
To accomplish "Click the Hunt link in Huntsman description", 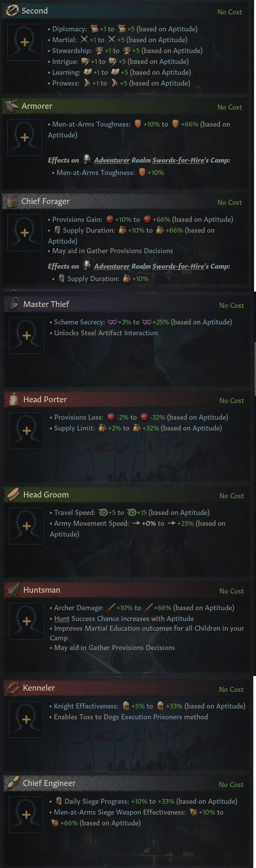I will pyautogui.click(x=62, y=619).
